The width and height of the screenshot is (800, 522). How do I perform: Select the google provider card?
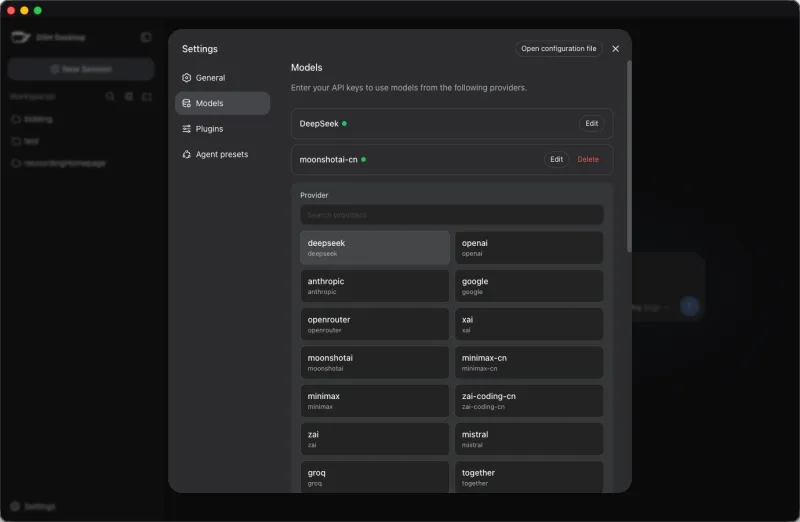pos(529,286)
